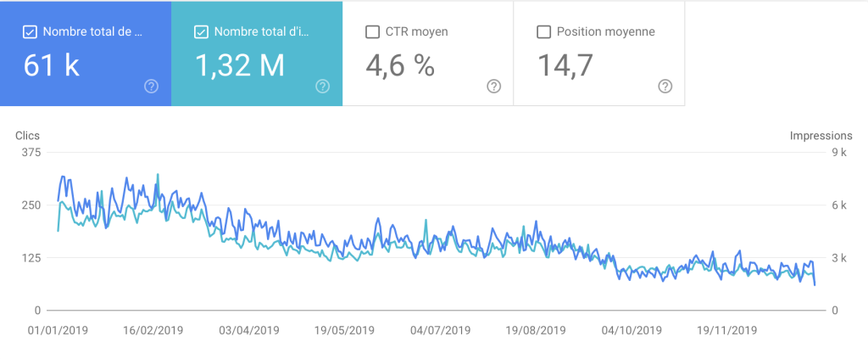Viewport: 868px width, 359px height.
Task: Click the 1,32 M impressions value
Action: [240, 65]
